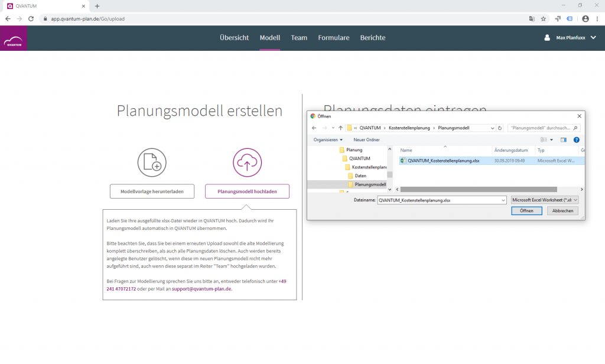Viewport: 605px width, 364px height.
Task: Click Modellvorlage herunterladen button
Action: pos(152,191)
